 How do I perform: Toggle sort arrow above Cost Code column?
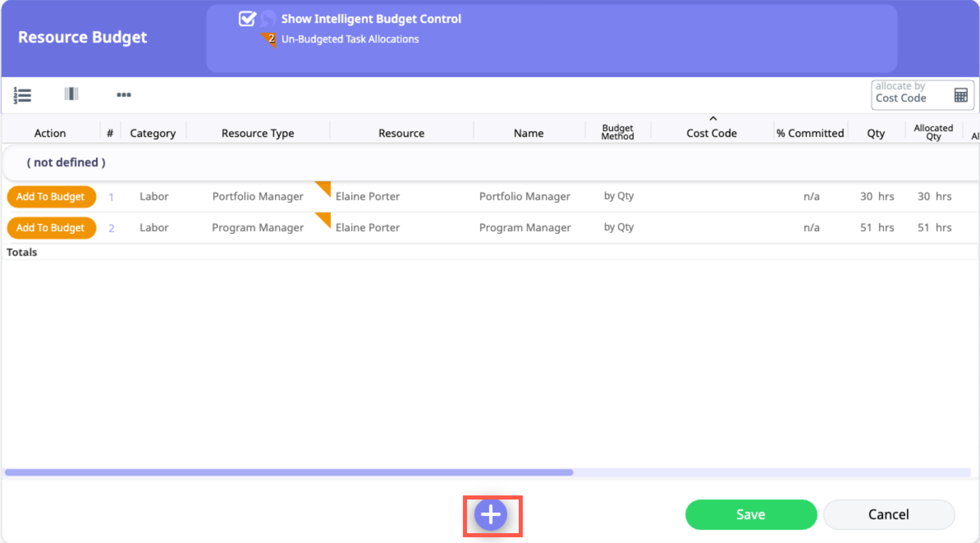[x=713, y=119]
